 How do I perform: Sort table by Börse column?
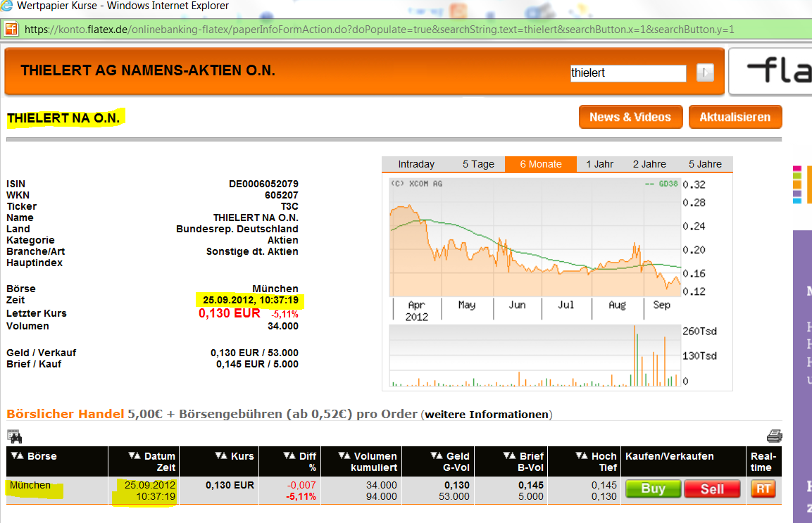(x=35, y=456)
